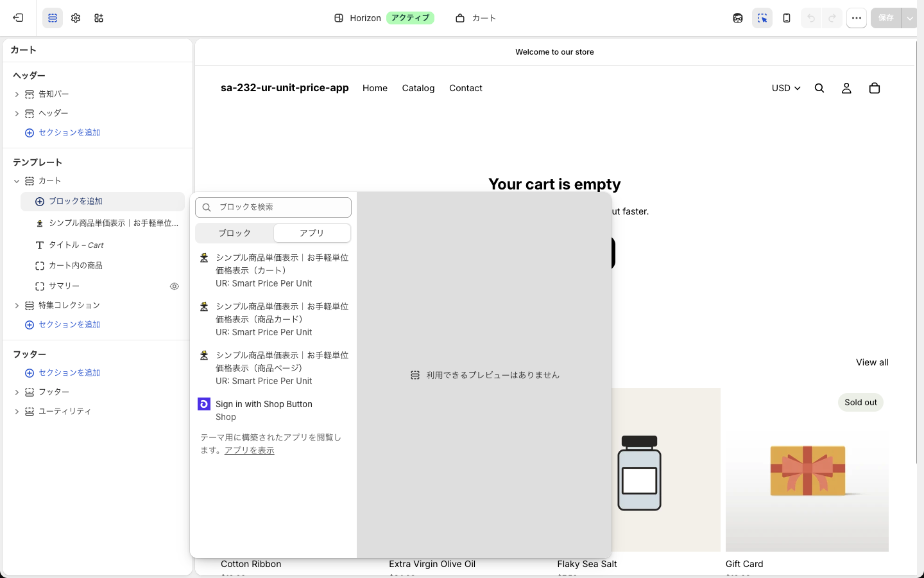Open the Sections panel icon
924x578 pixels.
point(53,18)
